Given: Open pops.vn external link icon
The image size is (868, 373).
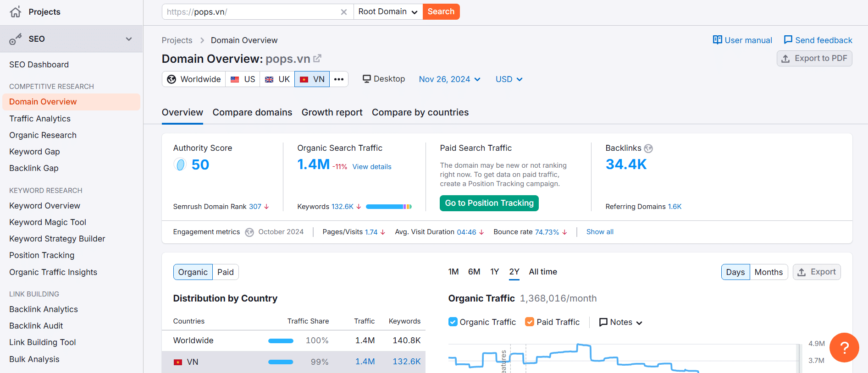Looking at the screenshot, I should [317, 59].
